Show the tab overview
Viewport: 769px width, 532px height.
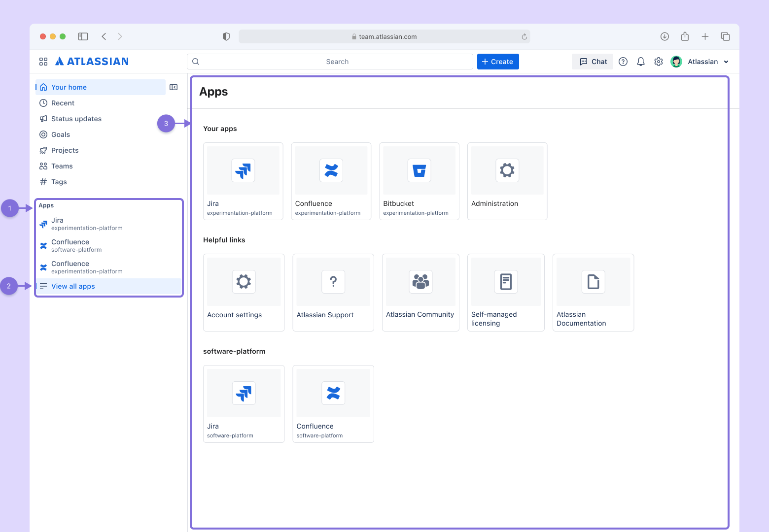725,36
